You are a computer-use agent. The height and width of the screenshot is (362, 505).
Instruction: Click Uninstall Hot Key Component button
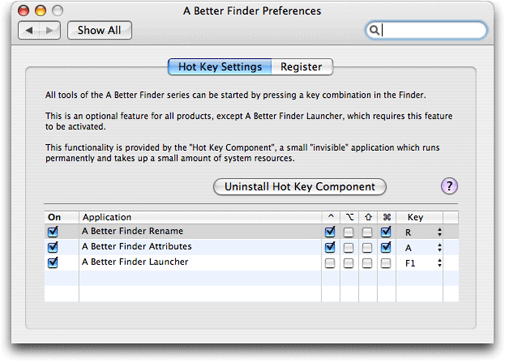pos(300,186)
